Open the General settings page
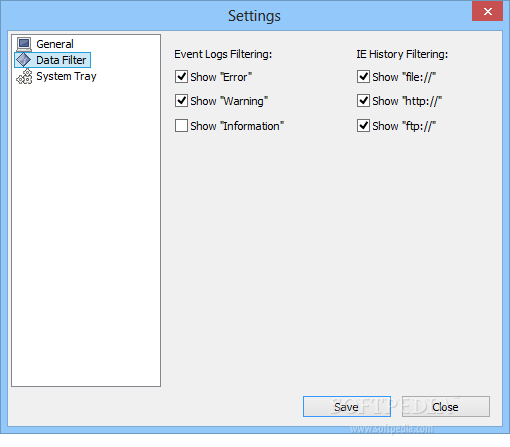 pyautogui.click(x=55, y=44)
